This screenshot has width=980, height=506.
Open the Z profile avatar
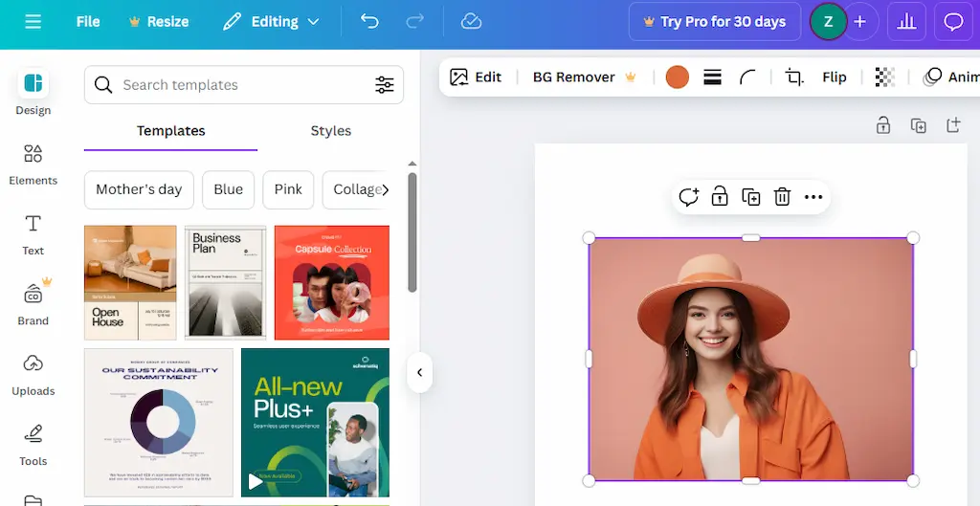point(828,22)
